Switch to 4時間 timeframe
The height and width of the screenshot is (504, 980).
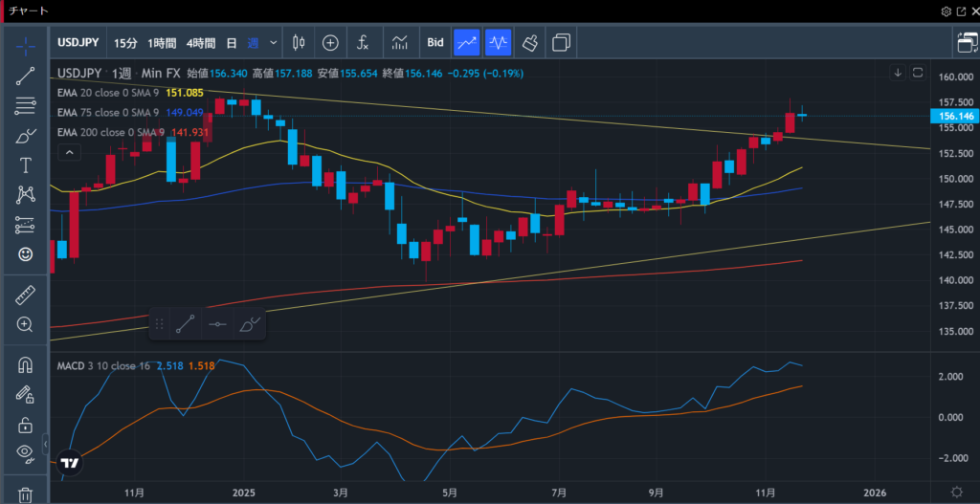click(x=201, y=42)
